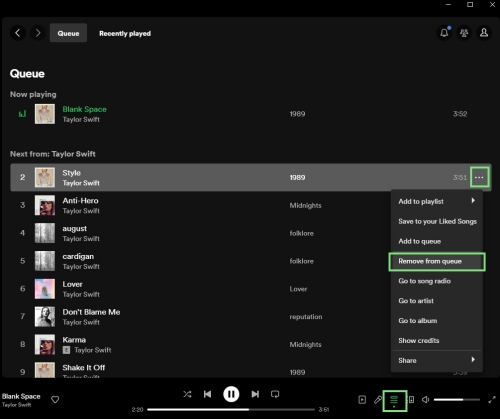
Task: Enter full screen mode
Action: (492, 400)
